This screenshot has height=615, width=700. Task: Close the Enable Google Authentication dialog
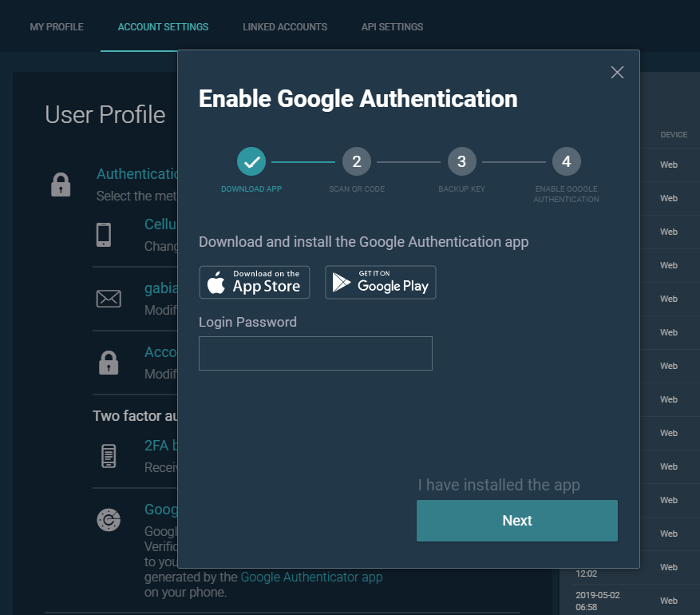pyautogui.click(x=617, y=73)
